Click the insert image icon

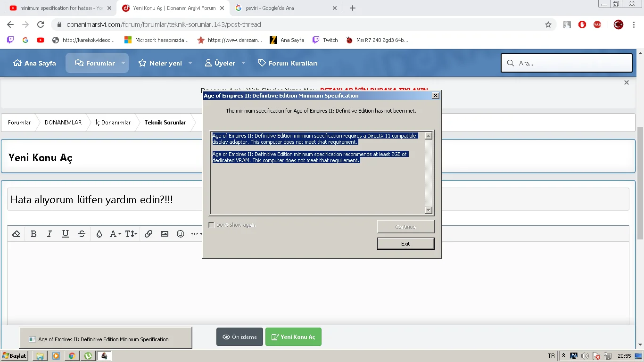tap(165, 234)
